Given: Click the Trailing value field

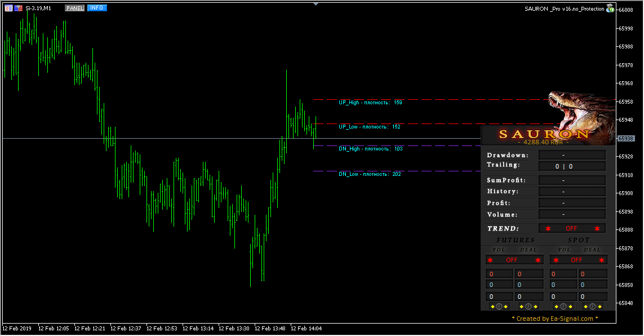Looking at the screenshot, I should click(572, 166).
